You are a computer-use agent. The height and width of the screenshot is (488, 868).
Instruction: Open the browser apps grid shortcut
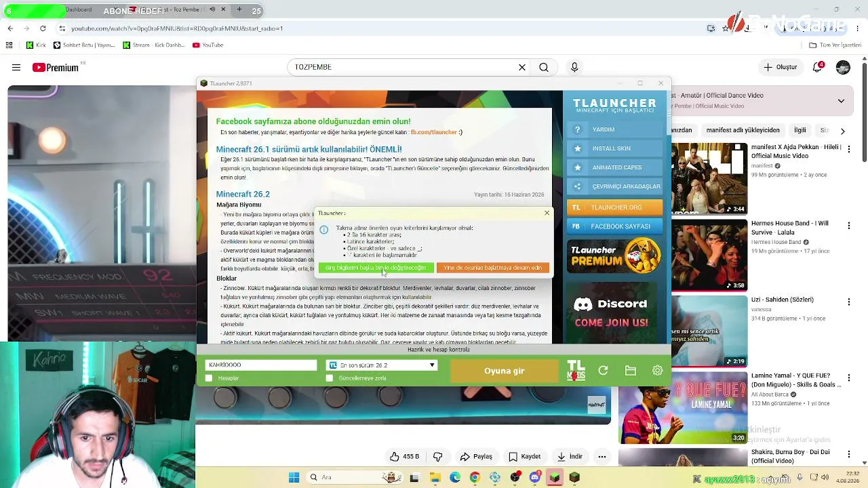point(9,45)
